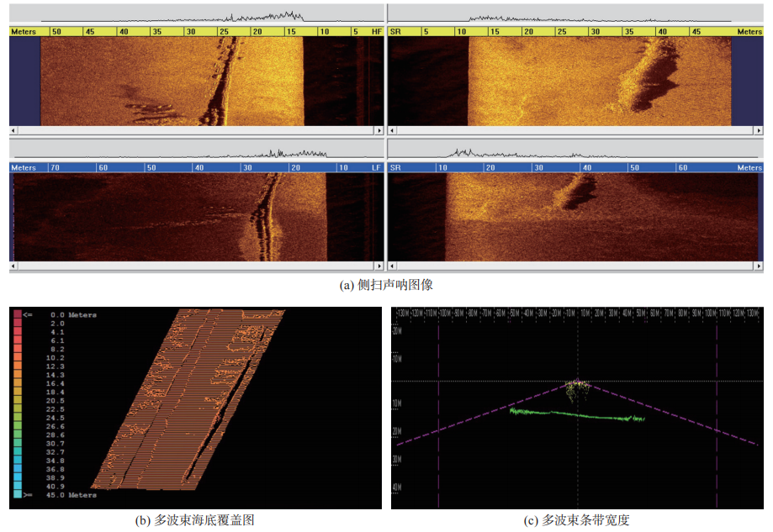This screenshot has height=532, width=773.
Task: Click the 6.1 depth value in the legend
Action: coord(57,341)
